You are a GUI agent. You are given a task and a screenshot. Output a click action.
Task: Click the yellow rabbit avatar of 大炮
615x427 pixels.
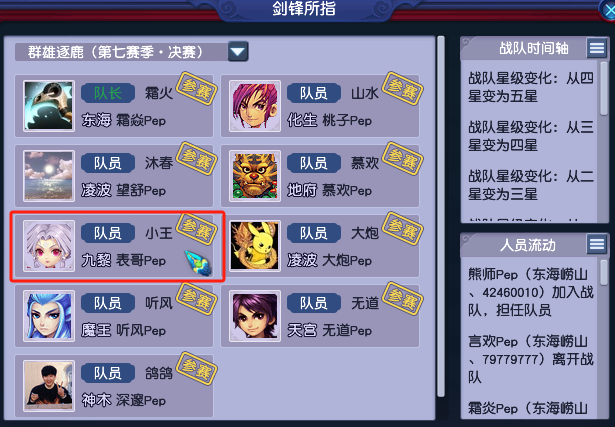point(255,246)
